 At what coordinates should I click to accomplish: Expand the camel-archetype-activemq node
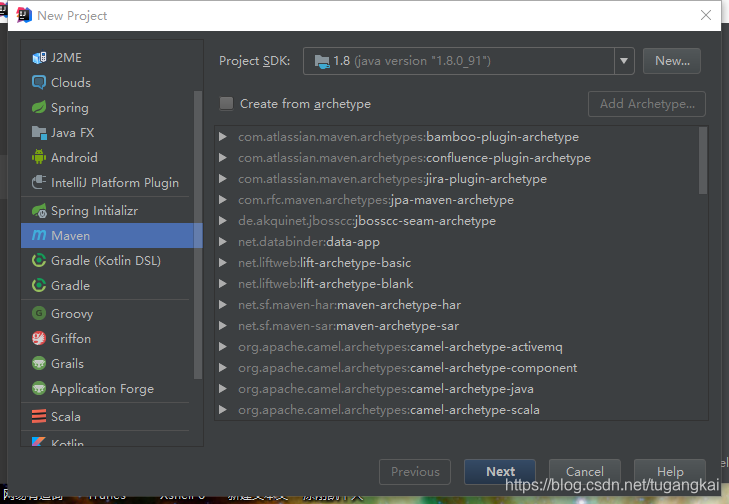coord(223,346)
